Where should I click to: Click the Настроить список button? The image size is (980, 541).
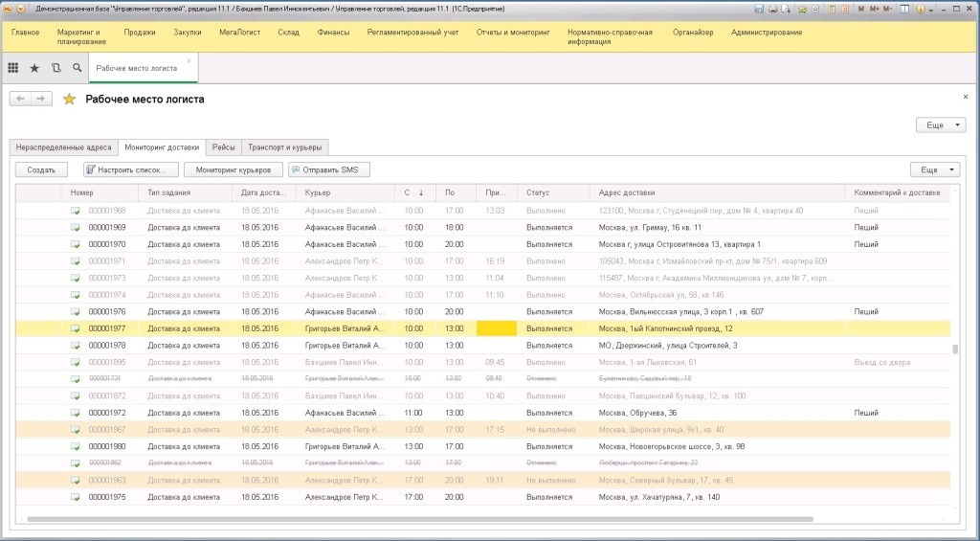pos(130,169)
